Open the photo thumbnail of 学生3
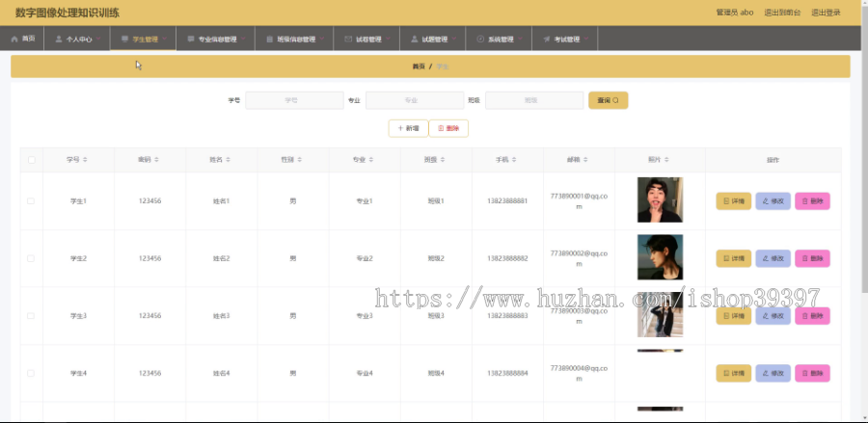 660,315
